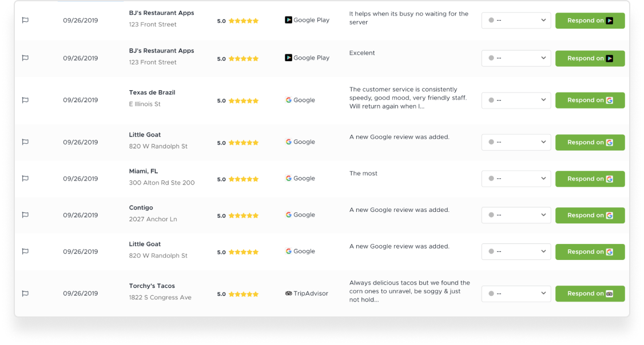
Task: Open status dropdown for Texas de Brazil
Action: point(516,100)
